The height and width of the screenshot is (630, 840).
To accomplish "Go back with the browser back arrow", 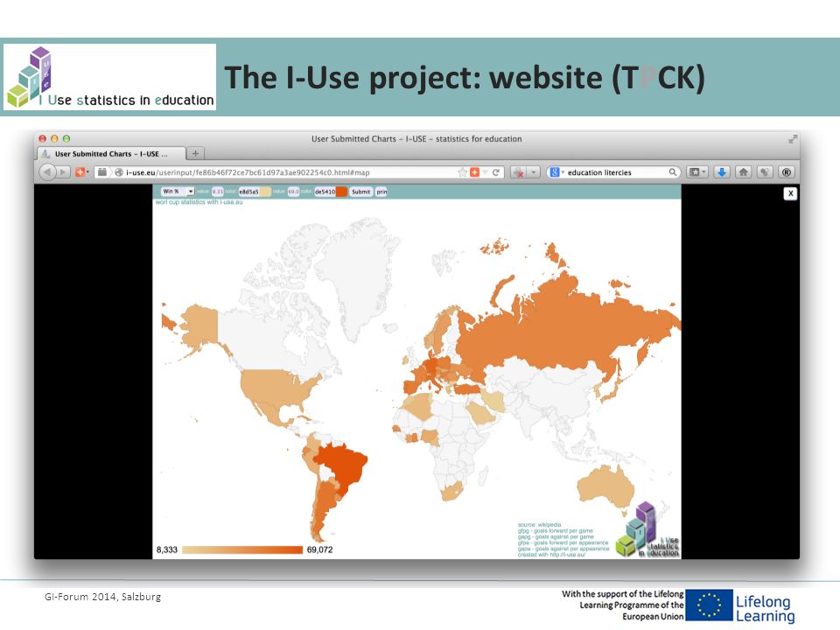I will [47, 172].
